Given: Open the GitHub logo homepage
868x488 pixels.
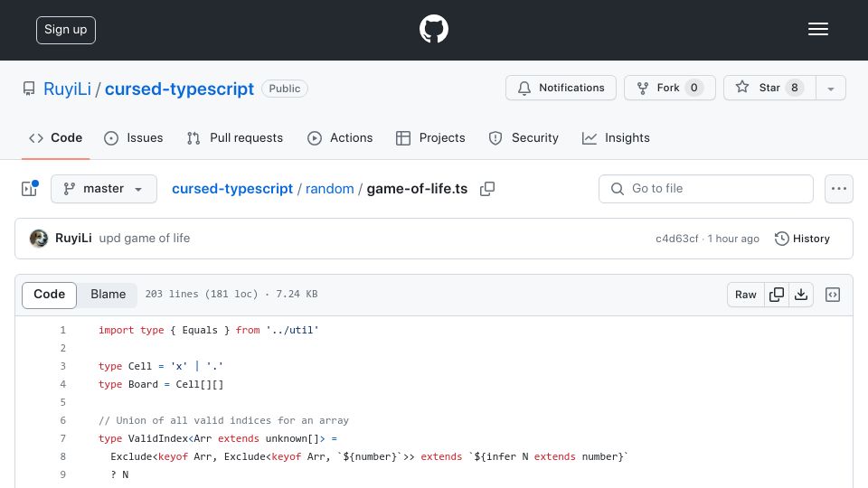Looking at the screenshot, I should pyautogui.click(x=433, y=29).
